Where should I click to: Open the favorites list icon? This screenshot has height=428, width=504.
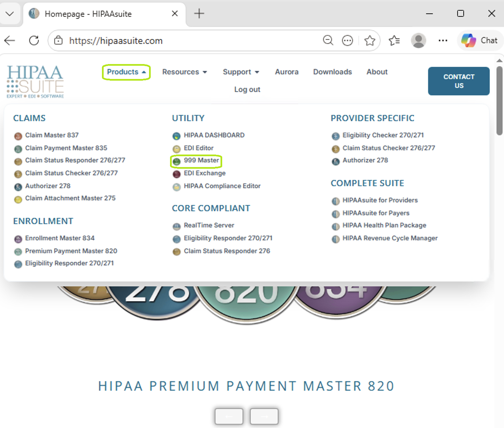click(x=394, y=41)
